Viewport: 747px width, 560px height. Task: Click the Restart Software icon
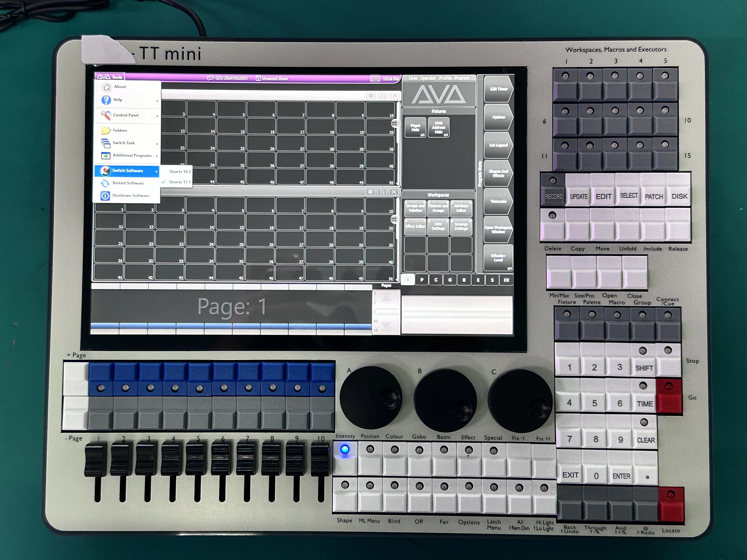point(105,183)
